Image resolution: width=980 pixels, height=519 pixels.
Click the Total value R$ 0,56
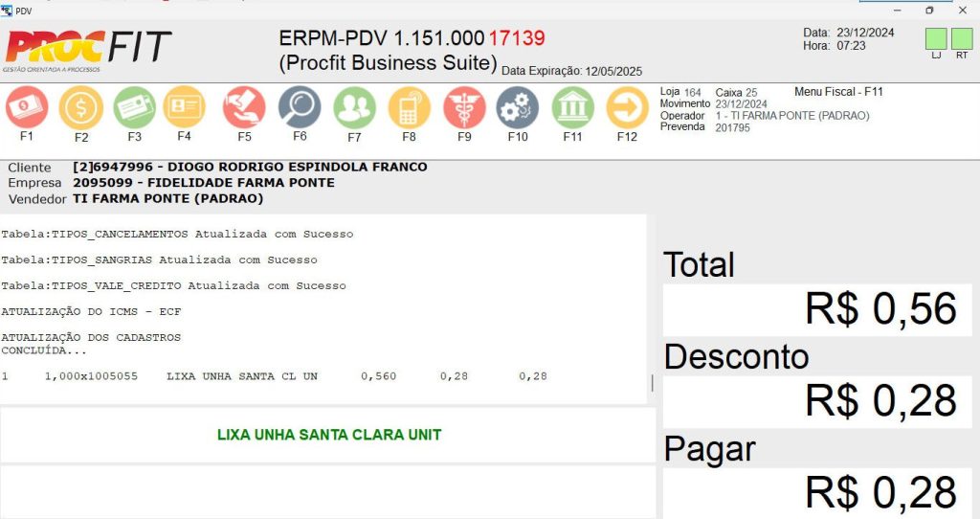[880, 308]
